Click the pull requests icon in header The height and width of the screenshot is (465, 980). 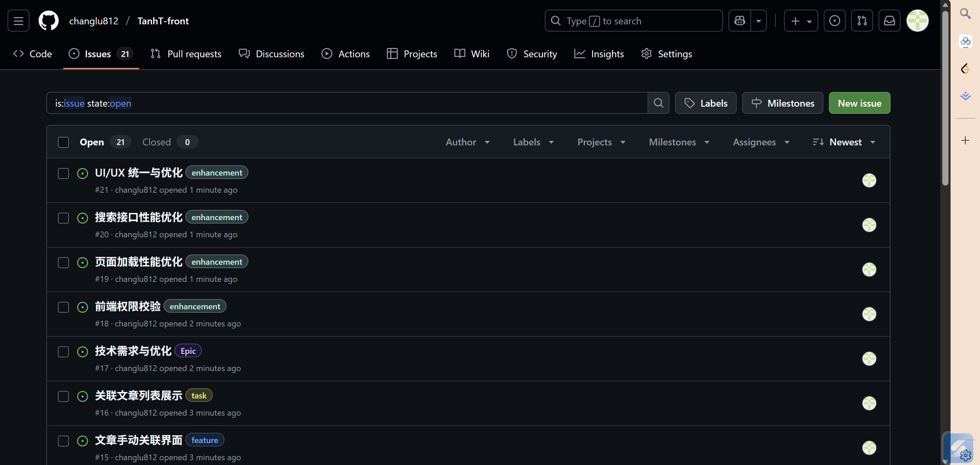pos(862,21)
